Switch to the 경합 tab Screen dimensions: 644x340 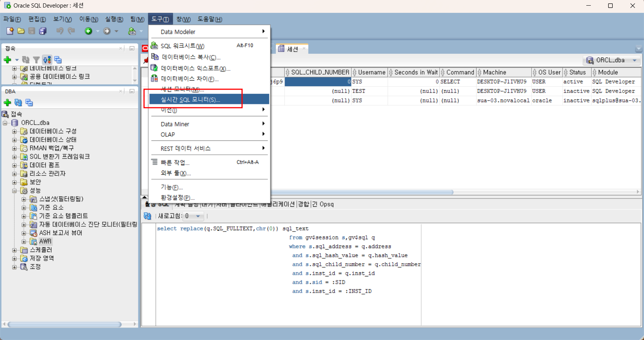303,204
